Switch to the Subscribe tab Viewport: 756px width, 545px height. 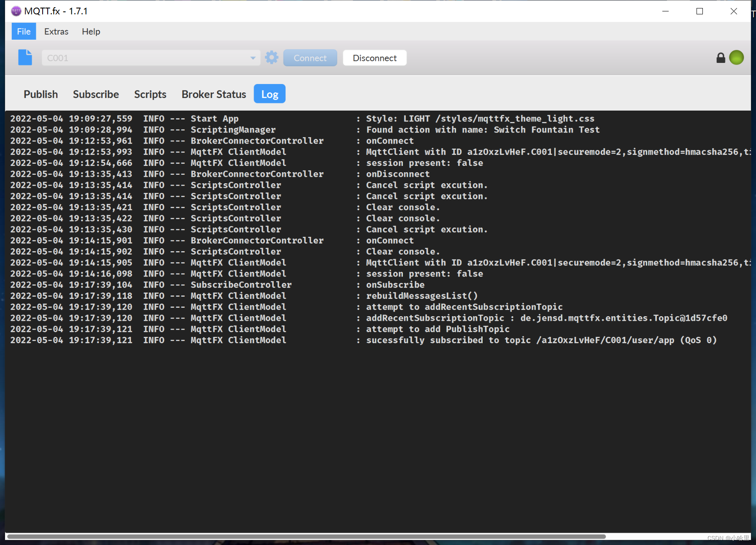[x=96, y=94]
